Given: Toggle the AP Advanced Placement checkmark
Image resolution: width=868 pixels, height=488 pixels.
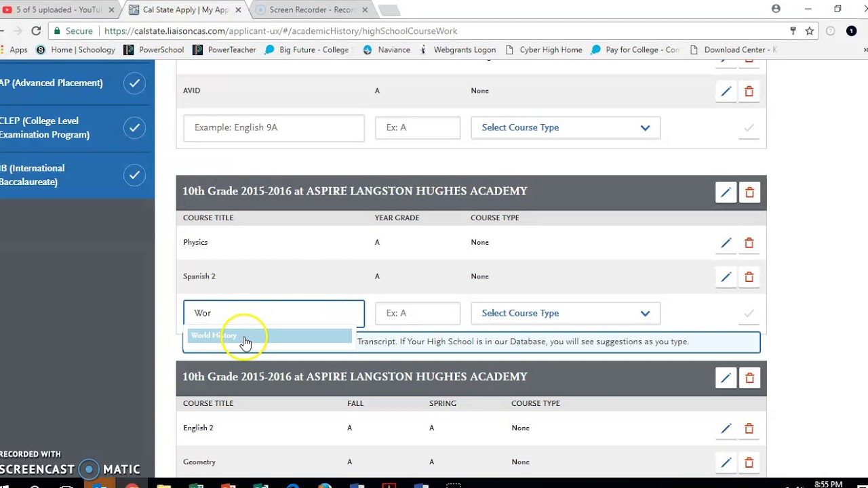Looking at the screenshot, I should [134, 83].
